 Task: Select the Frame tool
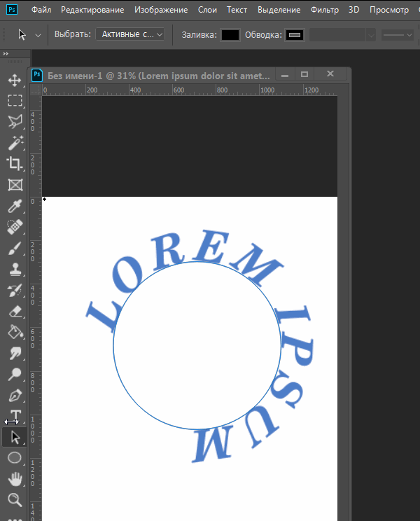coord(15,185)
